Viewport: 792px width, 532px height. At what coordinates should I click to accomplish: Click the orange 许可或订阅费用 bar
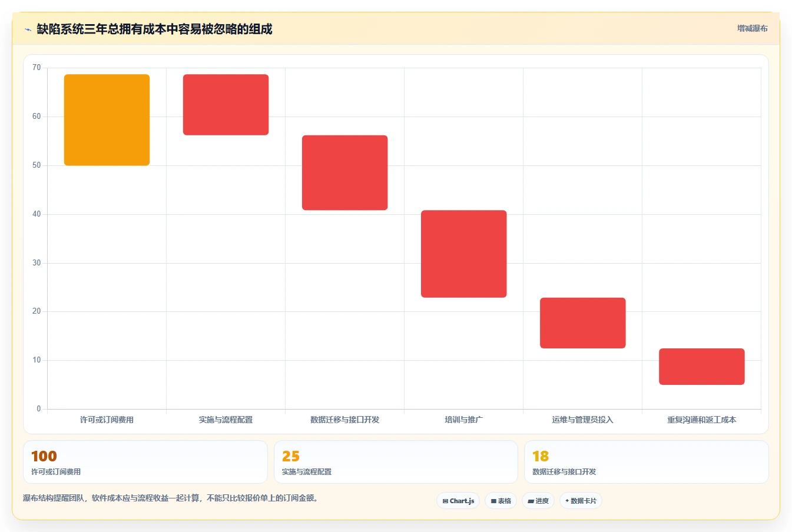pyautogui.click(x=107, y=120)
